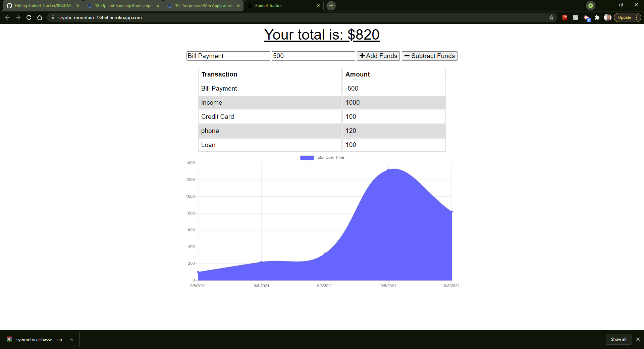644x349 pixels.
Task: Reload the Budget Tracker page
Action: [x=29, y=17]
